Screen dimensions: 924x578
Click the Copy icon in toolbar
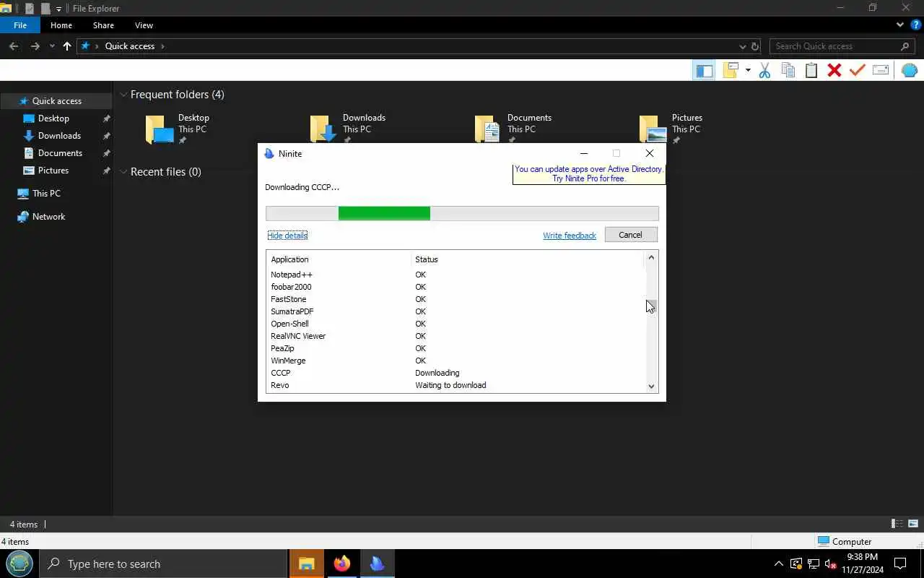pos(788,70)
